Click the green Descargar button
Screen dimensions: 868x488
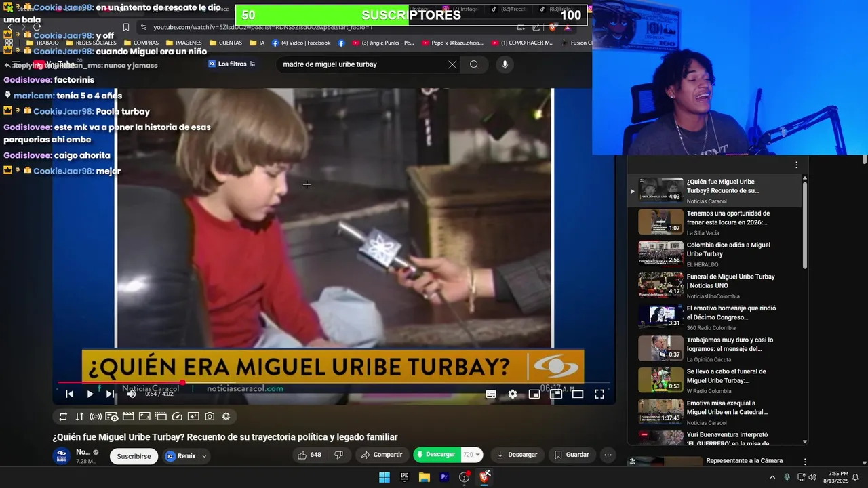coord(436,455)
